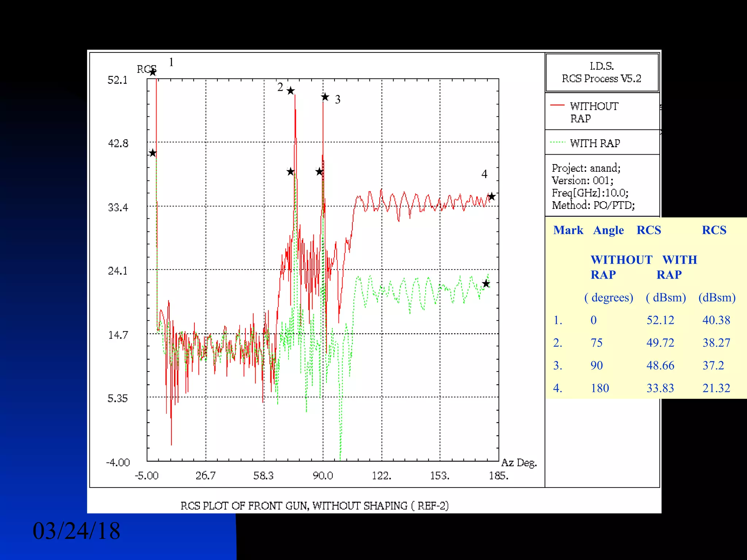
Task: Click the Angle column header in table
Action: 608,230
